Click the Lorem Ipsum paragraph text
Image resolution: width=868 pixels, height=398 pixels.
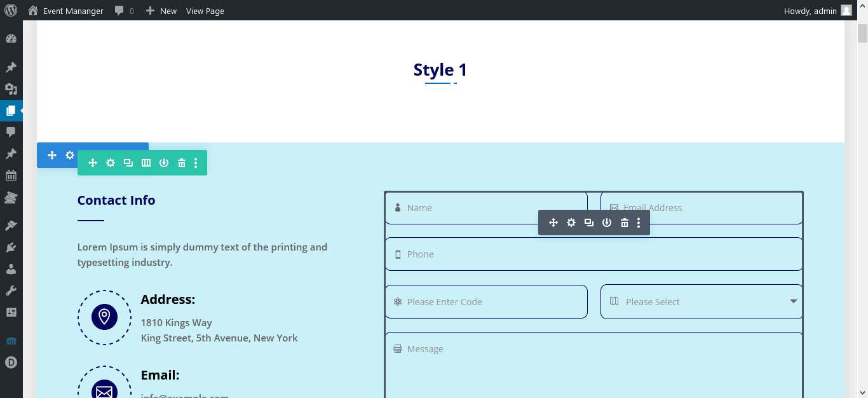click(202, 255)
